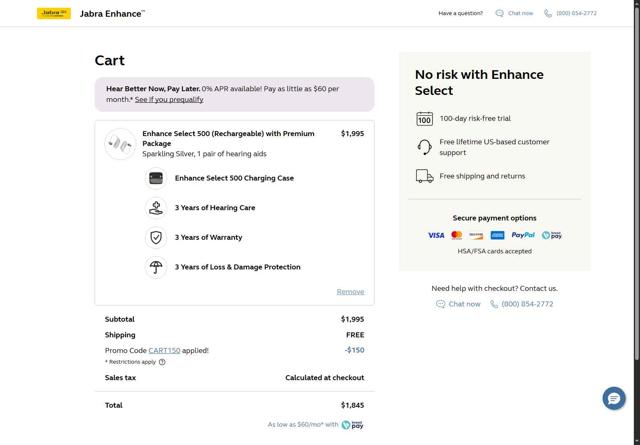This screenshot has width=640, height=445.
Task: Click the PayPal payment logo
Action: coord(523,235)
